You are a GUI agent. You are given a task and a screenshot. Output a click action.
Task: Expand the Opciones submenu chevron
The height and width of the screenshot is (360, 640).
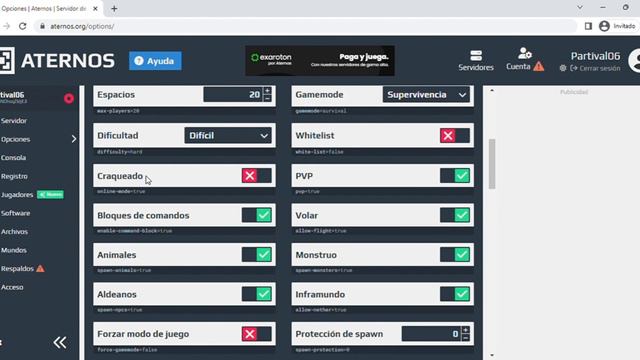point(74,139)
